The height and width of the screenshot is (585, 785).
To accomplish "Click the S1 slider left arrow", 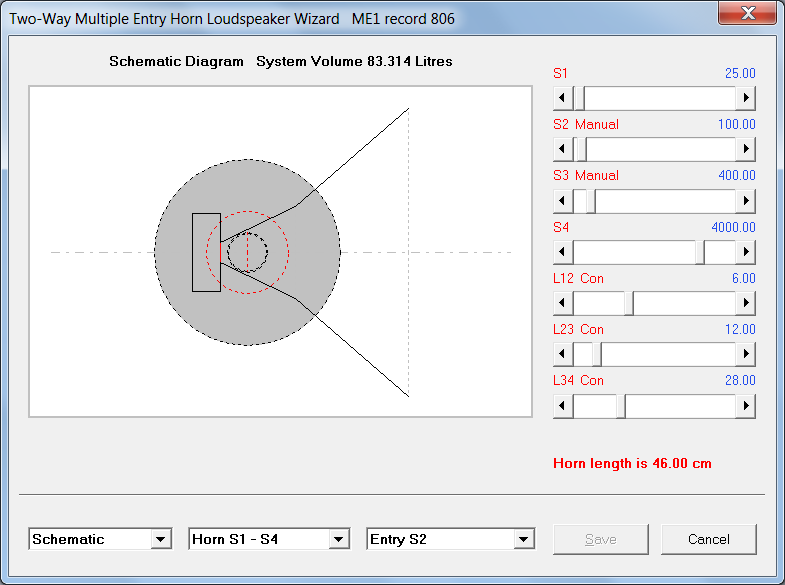I will tap(563, 98).
